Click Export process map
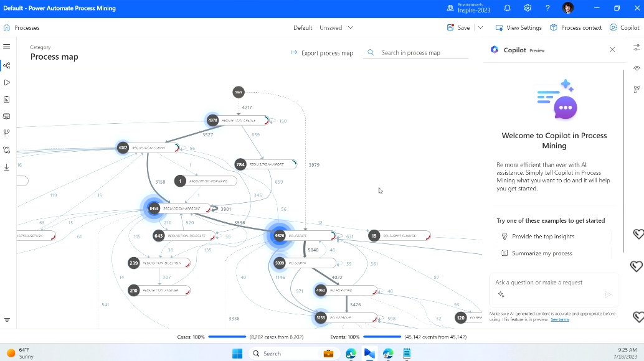 [321, 53]
